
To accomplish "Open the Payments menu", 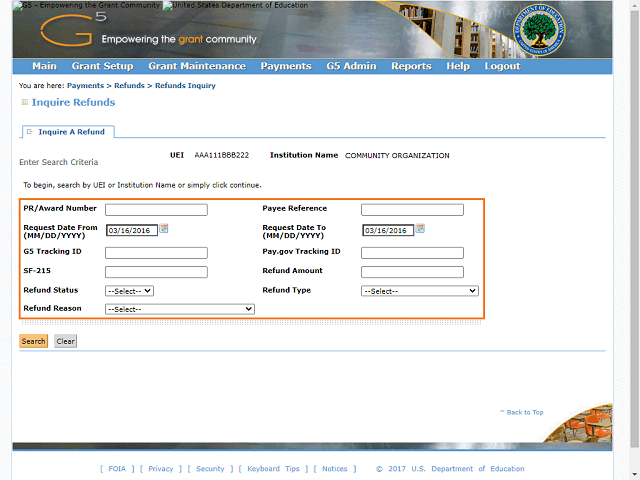I will point(286,67).
